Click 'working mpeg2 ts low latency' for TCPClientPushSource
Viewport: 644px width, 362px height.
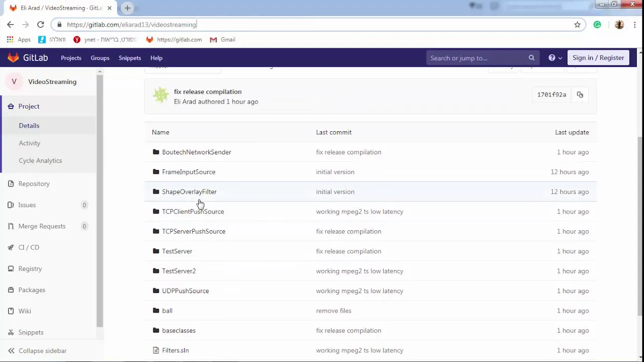point(360,212)
